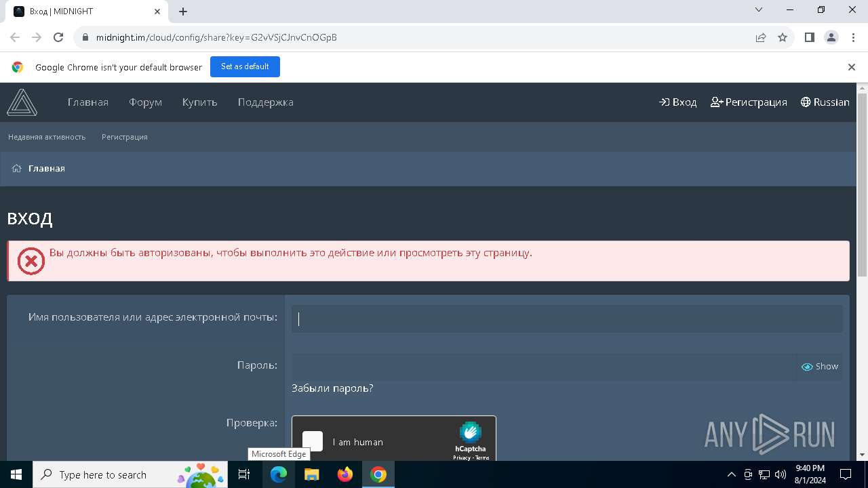
Task: Click the Регистрация link in top header
Action: [749, 102]
